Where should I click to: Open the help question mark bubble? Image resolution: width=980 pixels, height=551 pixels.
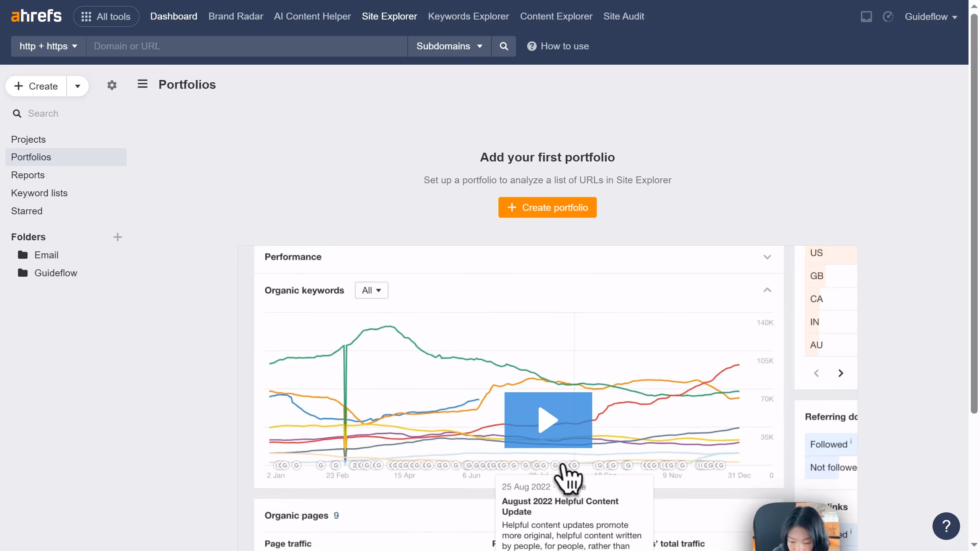click(946, 526)
